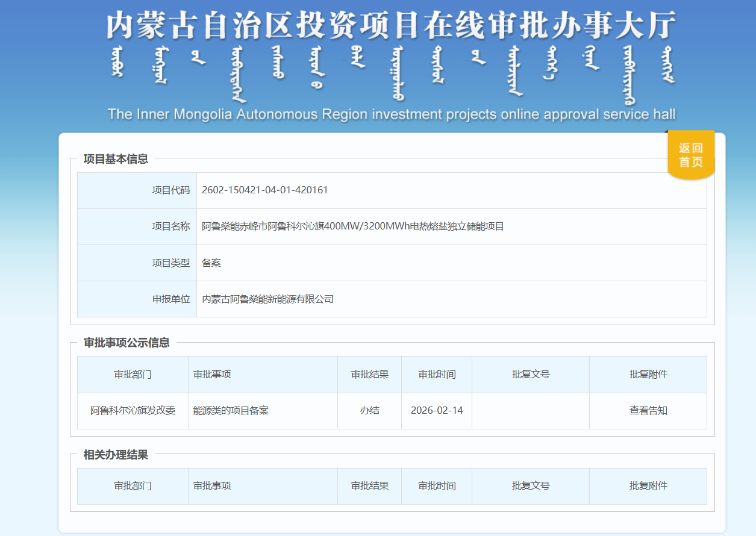Click 批复文号 header in 审批事项公示信息 table
756x536 pixels.
[531, 375]
